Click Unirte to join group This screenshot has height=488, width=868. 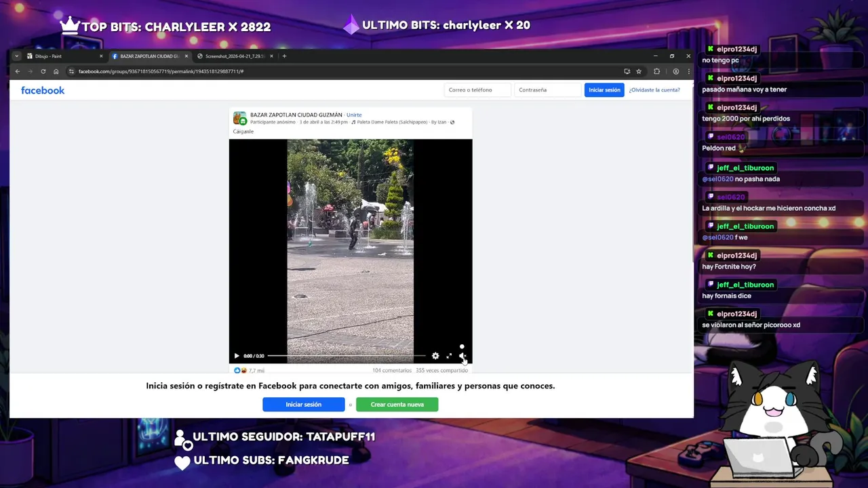tap(354, 115)
